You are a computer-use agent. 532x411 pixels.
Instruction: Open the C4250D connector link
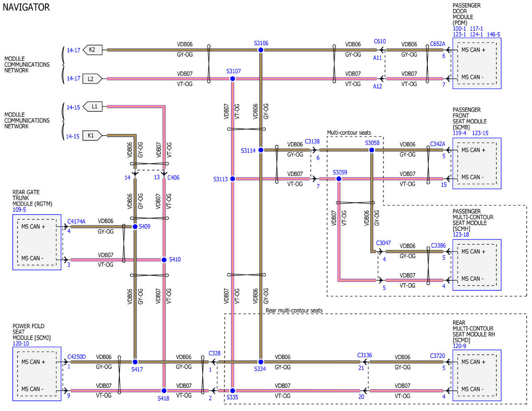click(77, 356)
